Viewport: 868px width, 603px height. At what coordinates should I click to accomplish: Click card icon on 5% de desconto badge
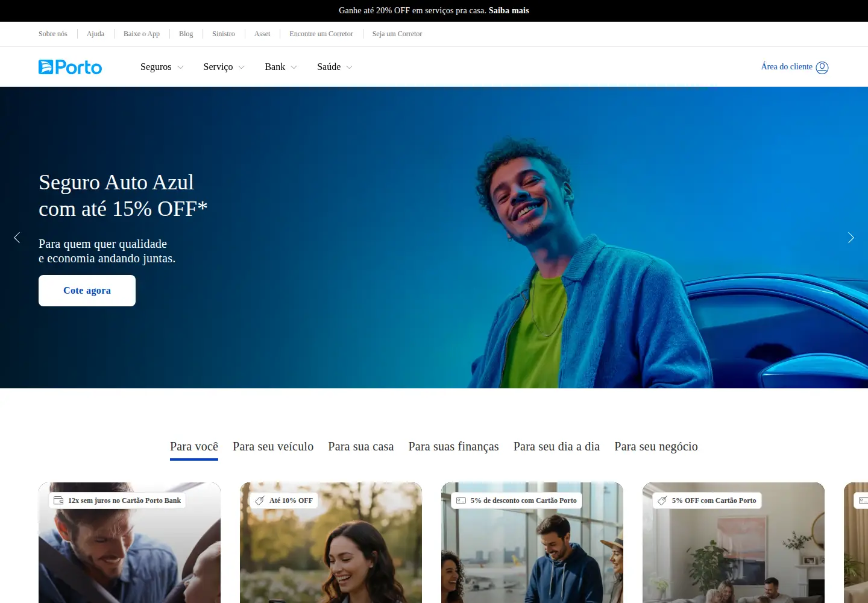pos(461,500)
